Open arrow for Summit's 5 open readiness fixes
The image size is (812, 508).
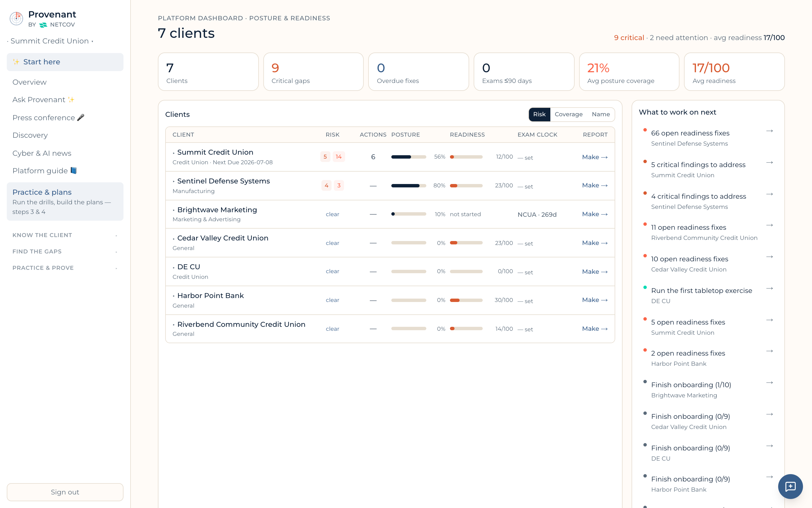(x=769, y=320)
